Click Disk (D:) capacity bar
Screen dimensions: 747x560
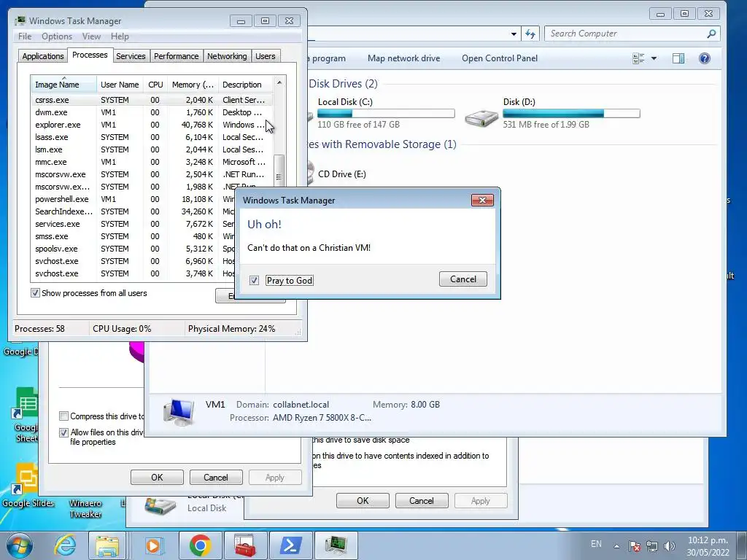(x=571, y=113)
